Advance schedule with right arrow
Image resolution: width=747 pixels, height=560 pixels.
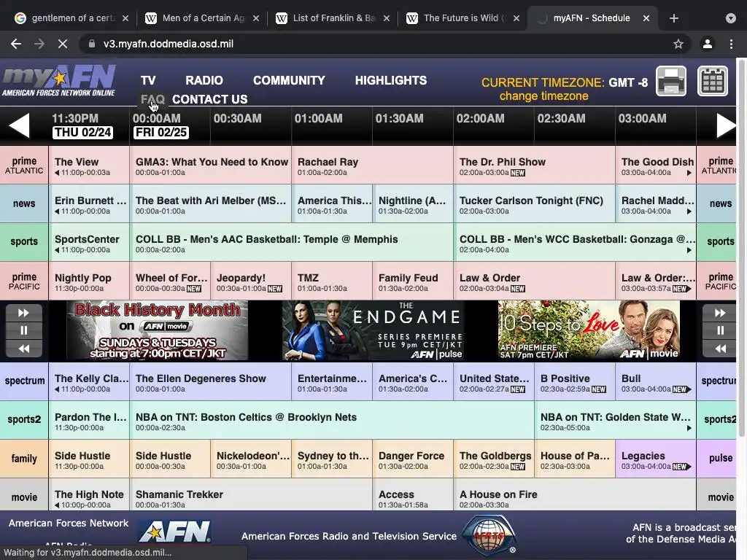click(727, 125)
